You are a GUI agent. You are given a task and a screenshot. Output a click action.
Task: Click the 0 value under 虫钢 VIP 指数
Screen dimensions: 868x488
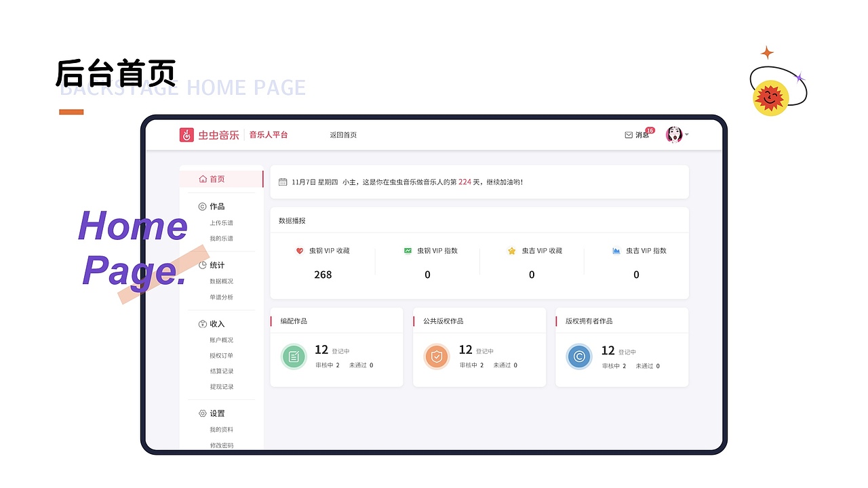tap(427, 274)
